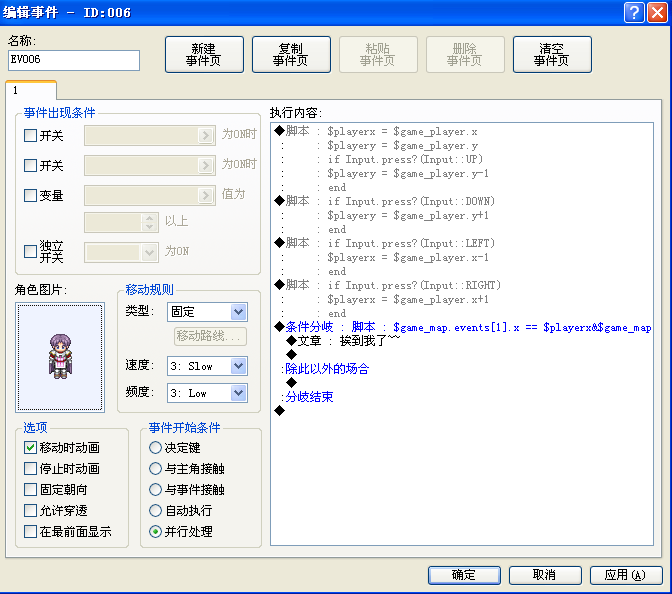Check the 允许穿透 option
This screenshot has width=672, height=594.
pos(30,510)
